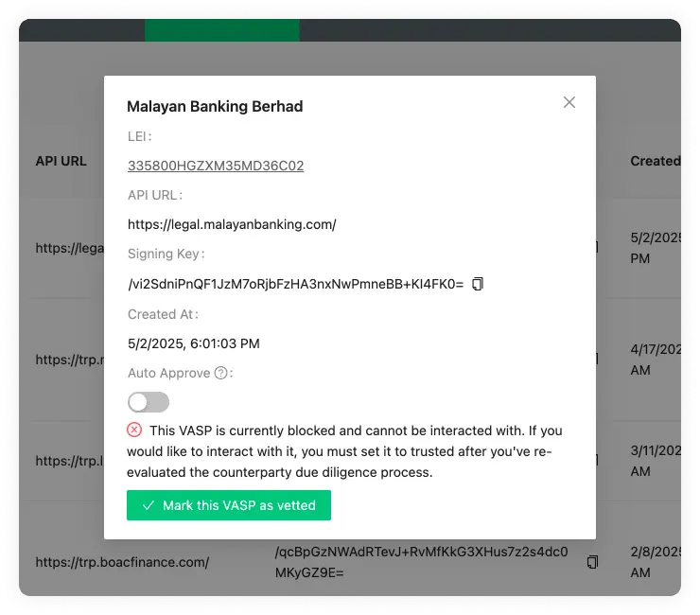Click the red blocked warning icon
The height and width of the screenshot is (615, 700).
(135, 430)
